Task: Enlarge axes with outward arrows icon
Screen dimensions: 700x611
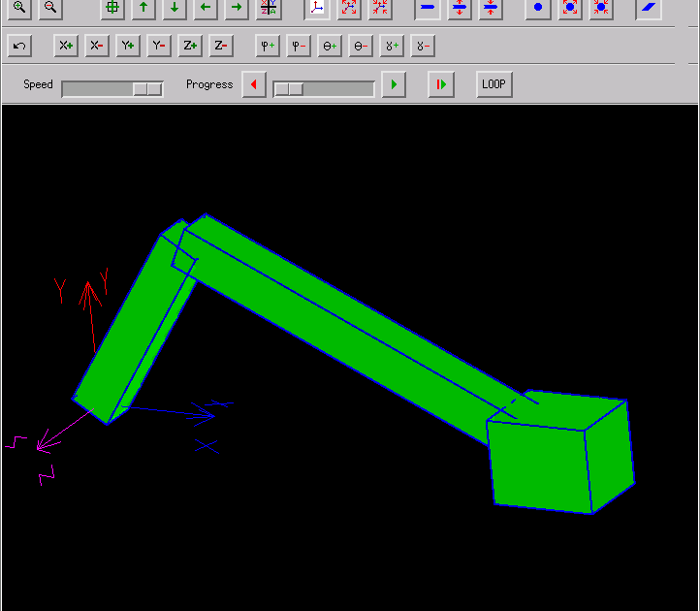Action: [x=349, y=8]
